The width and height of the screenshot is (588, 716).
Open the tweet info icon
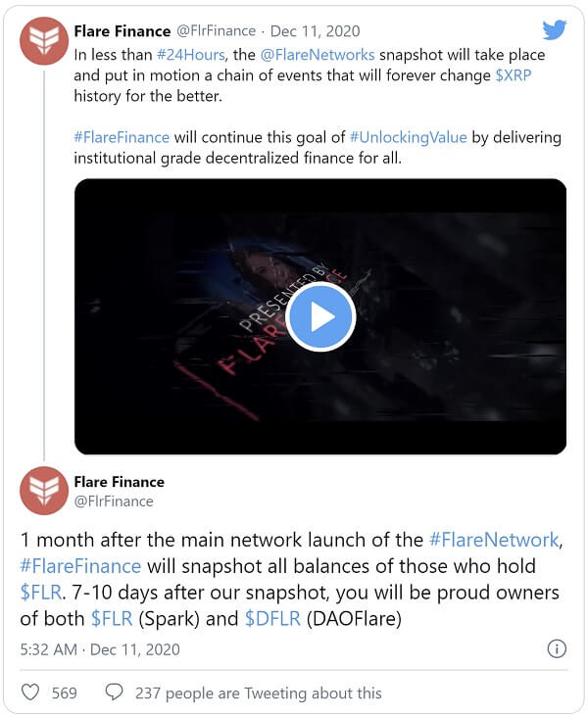(x=556, y=648)
